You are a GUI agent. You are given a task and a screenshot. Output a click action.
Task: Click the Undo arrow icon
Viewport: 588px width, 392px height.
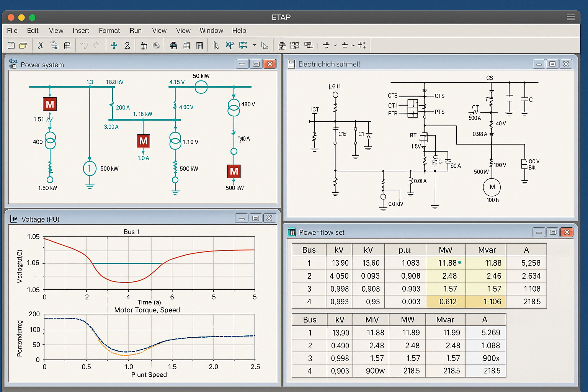pyautogui.click(x=84, y=46)
